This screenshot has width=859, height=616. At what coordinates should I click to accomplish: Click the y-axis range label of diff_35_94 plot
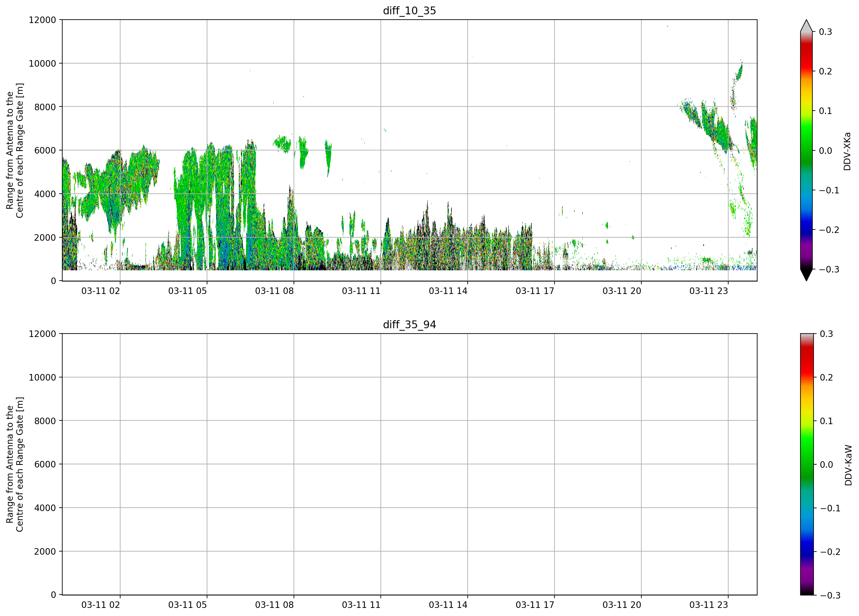click(15, 464)
